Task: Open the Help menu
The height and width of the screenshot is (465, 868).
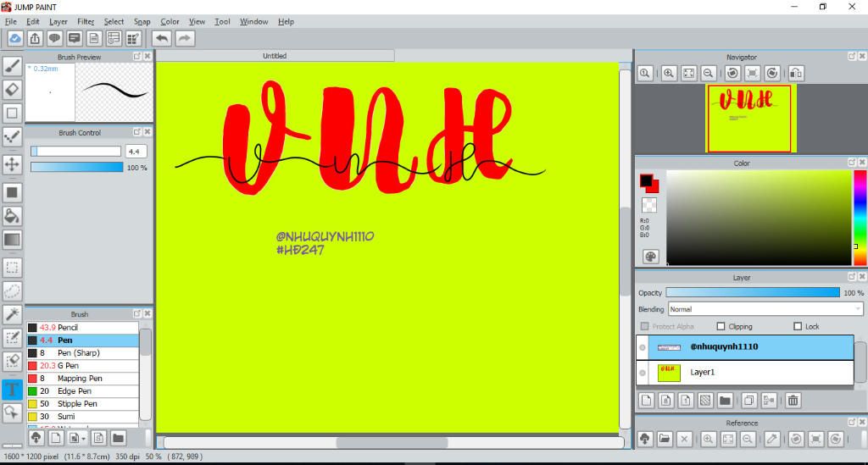Action: click(287, 21)
